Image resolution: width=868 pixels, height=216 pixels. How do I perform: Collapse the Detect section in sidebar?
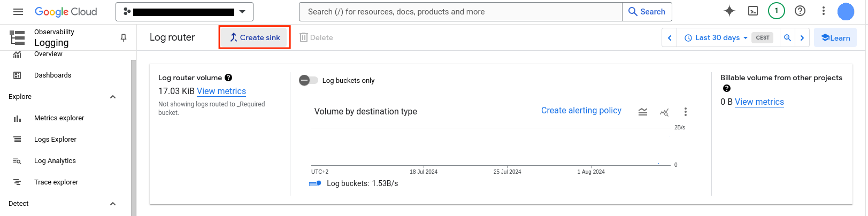[113, 204]
